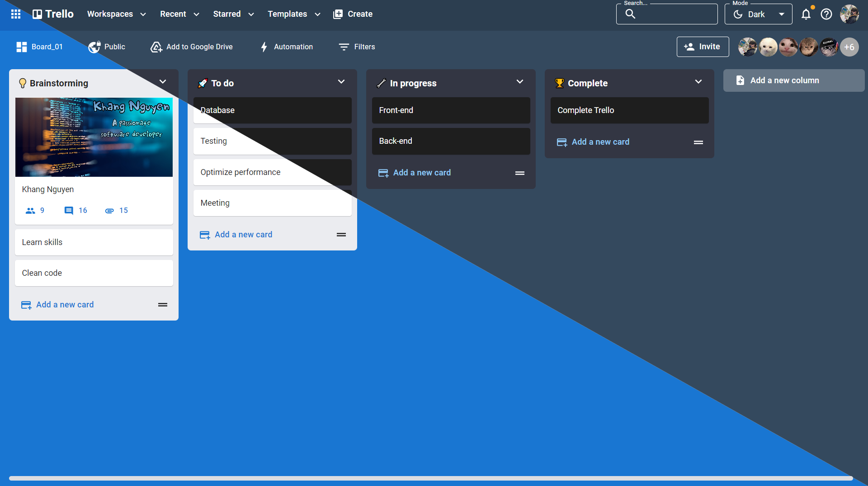Image resolution: width=868 pixels, height=486 pixels.
Task: Click the members icon on Khang Nguyen card
Action: (x=30, y=211)
